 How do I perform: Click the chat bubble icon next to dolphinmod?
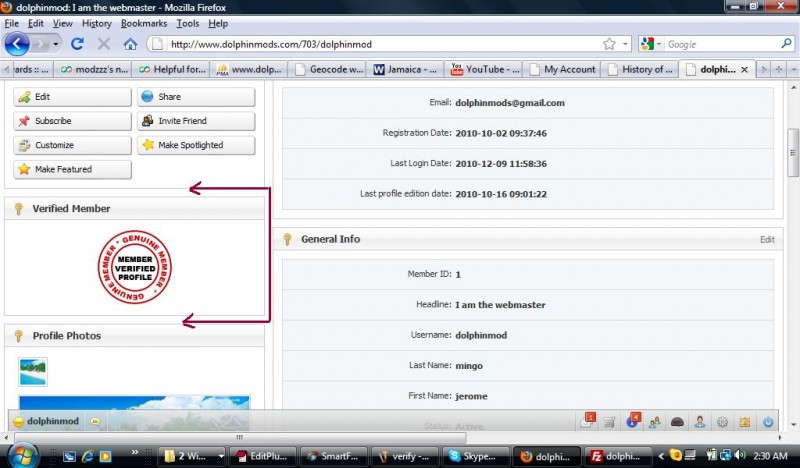point(95,422)
